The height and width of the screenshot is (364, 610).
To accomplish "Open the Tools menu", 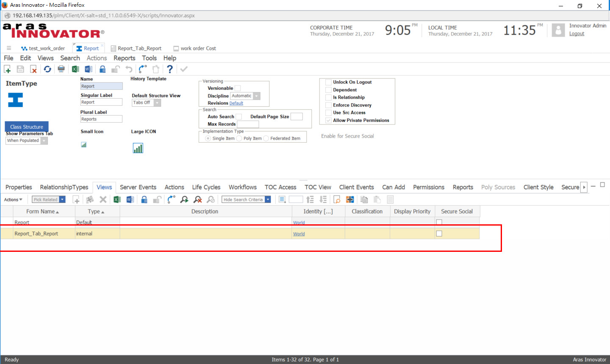I will coord(149,58).
